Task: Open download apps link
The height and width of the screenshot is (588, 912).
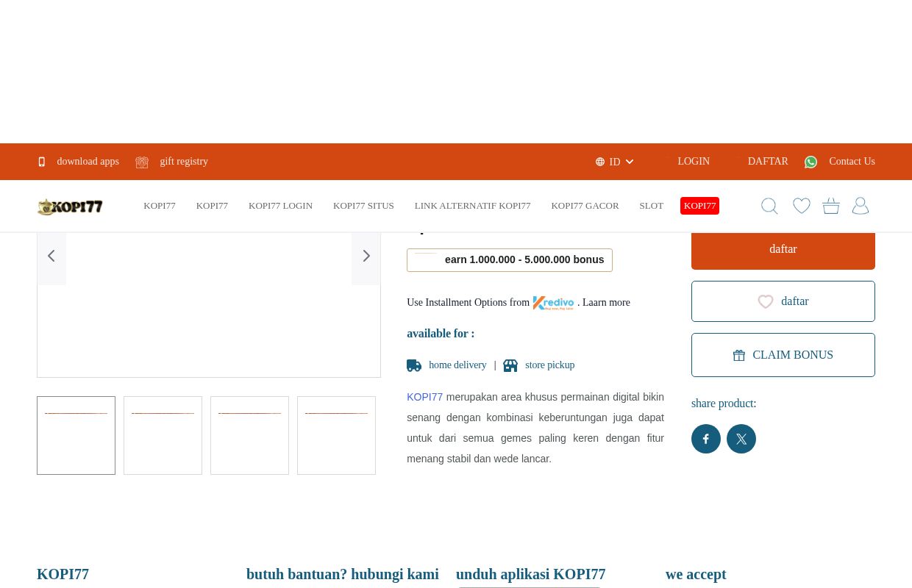Action: pos(88,162)
